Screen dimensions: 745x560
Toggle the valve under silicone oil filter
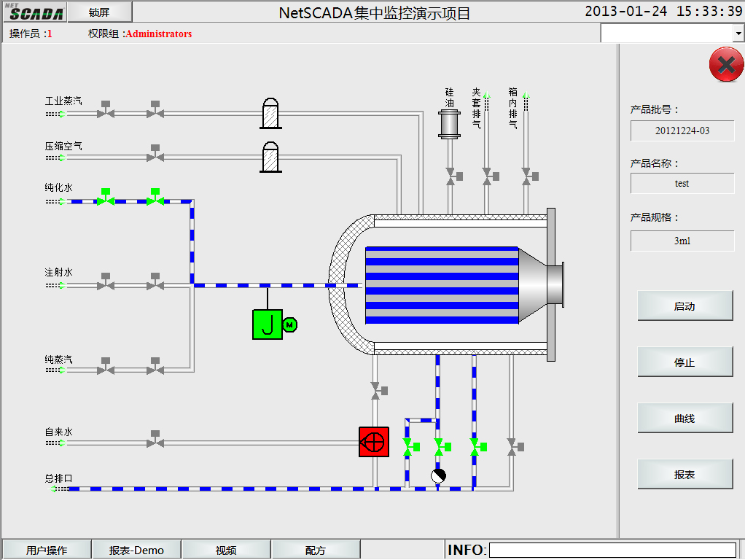point(452,176)
